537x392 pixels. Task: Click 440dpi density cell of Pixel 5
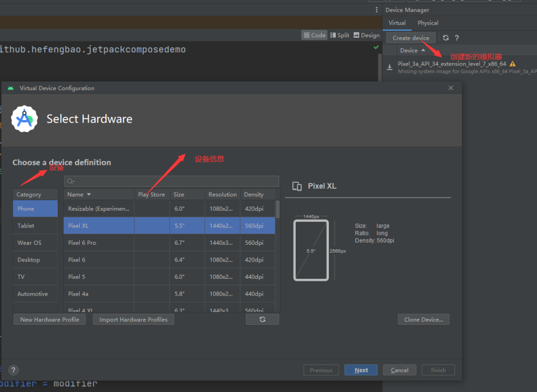coord(257,277)
